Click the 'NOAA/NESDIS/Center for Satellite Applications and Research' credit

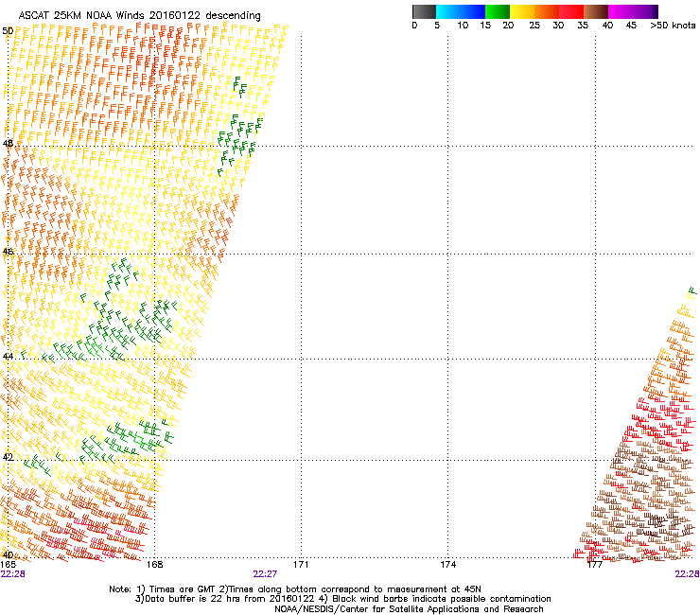click(x=409, y=609)
